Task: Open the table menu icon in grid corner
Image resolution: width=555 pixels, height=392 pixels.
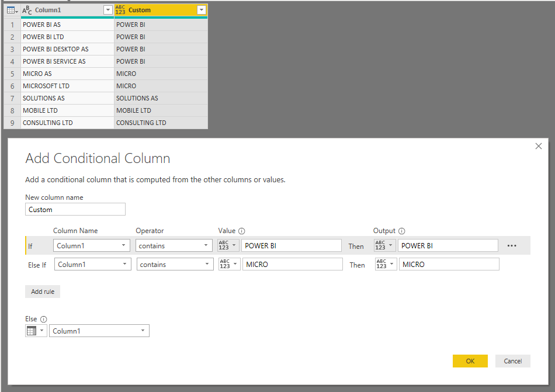Action: (12, 11)
